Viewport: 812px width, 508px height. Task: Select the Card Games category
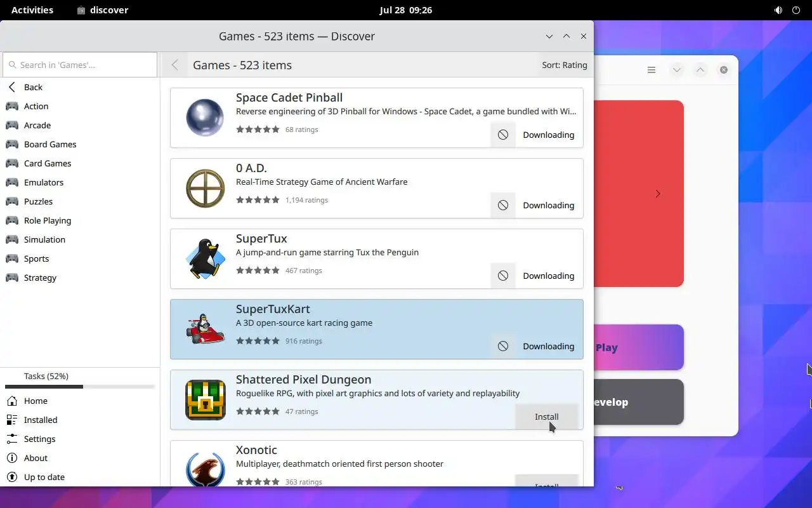pyautogui.click(x=80, y=163)
